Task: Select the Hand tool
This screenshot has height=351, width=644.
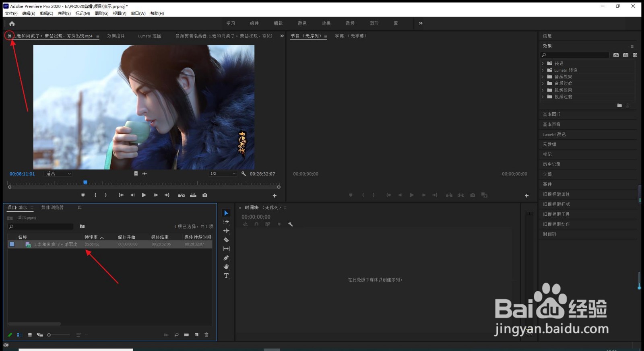Action: pyautogui.click(x=226, y=267)
